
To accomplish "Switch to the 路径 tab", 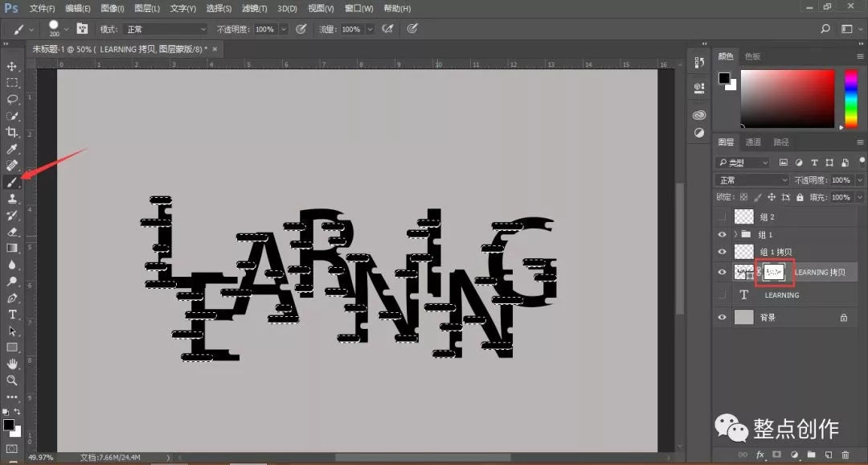I will 781,142.
